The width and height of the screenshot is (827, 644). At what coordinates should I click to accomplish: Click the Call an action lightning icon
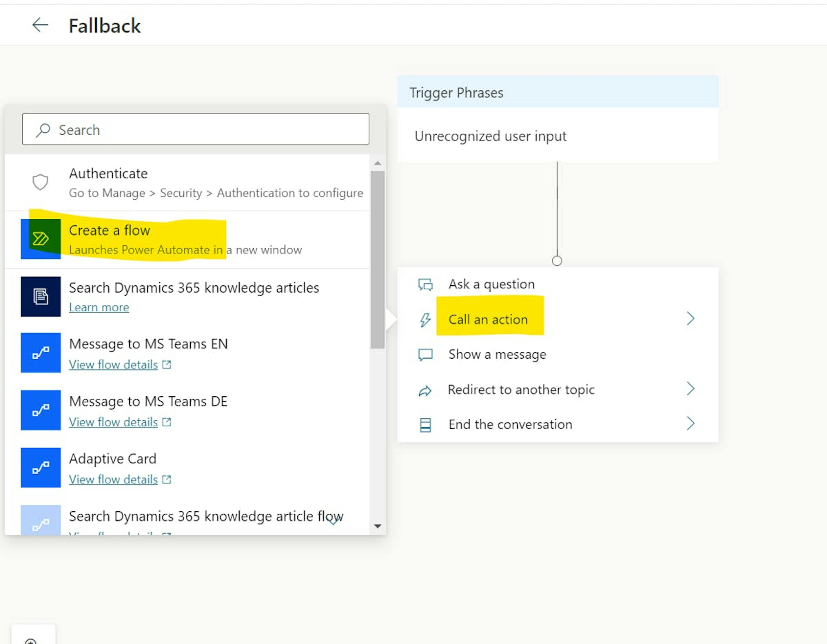point(425,320)
